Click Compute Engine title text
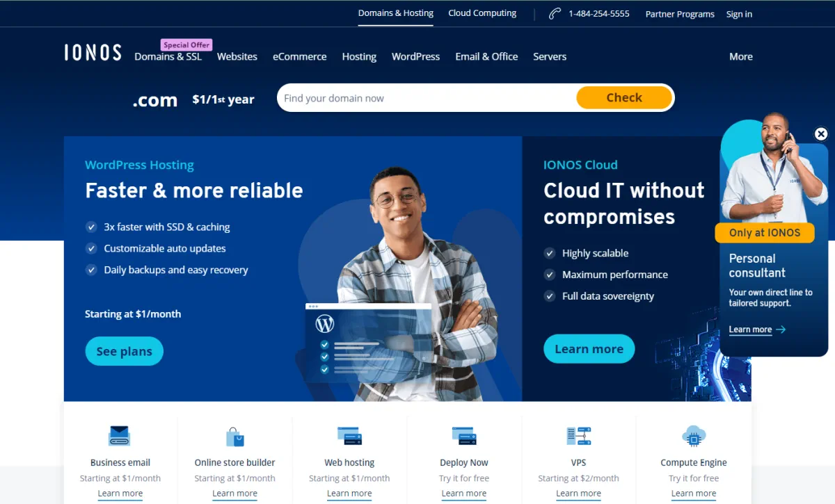 click(x=694, y=462)
